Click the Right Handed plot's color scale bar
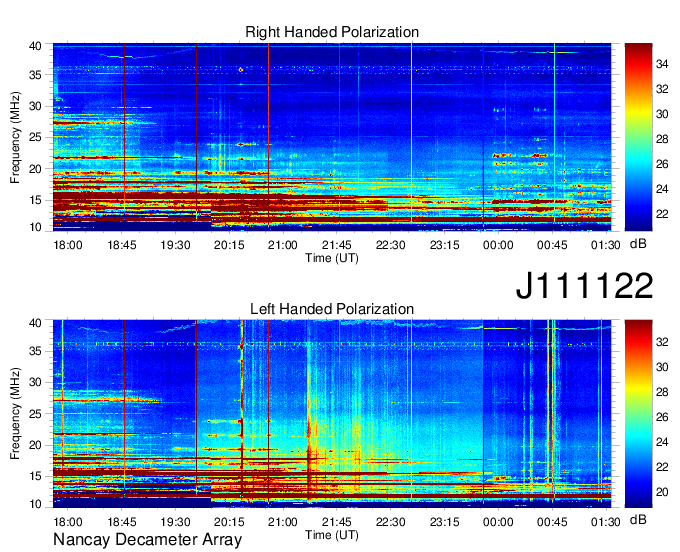680x552 pixels. [638, 137]
